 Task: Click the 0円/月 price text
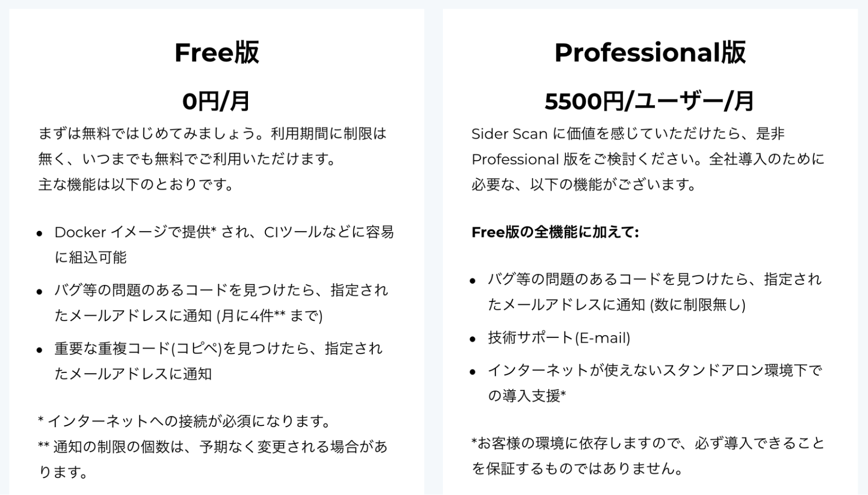[x=216, y=102]
